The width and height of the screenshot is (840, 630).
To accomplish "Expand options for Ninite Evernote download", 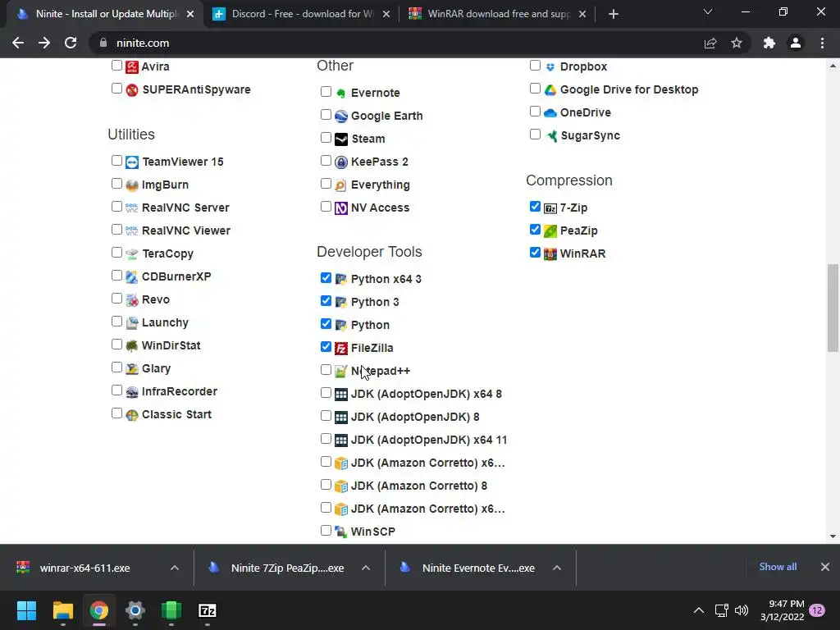I will [557, 568].
